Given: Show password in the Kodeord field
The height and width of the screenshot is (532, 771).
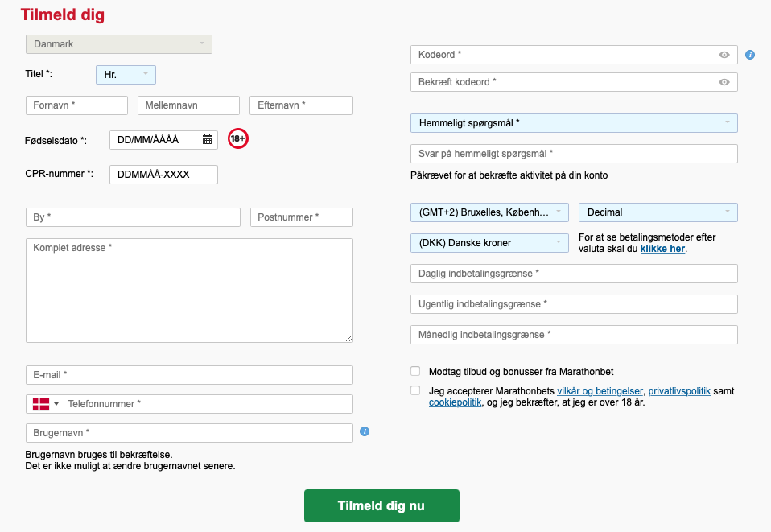Looking at the screenshot, I should click(x=724, y=55).
